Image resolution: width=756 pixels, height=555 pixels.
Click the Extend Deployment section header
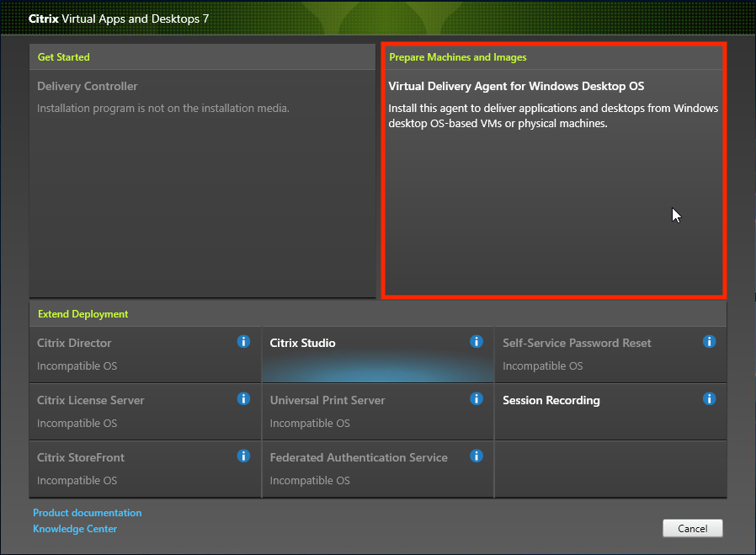pos(83,313)
